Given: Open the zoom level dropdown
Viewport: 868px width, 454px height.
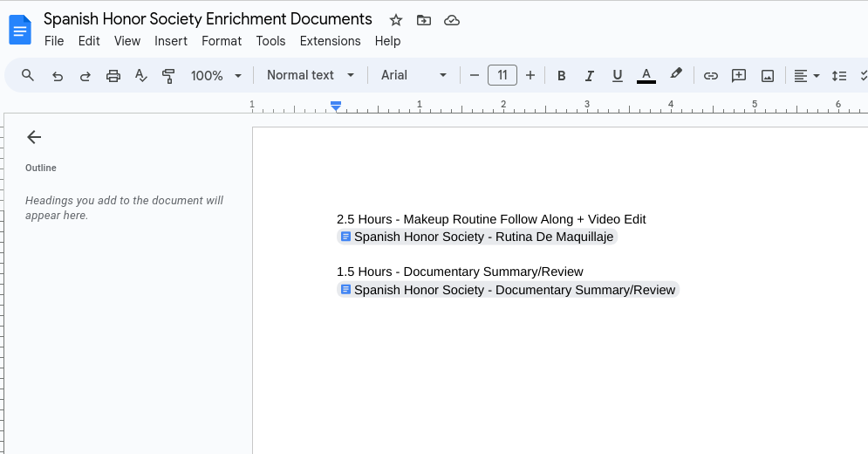Looking at the screenshot, I should coord(216,76).
